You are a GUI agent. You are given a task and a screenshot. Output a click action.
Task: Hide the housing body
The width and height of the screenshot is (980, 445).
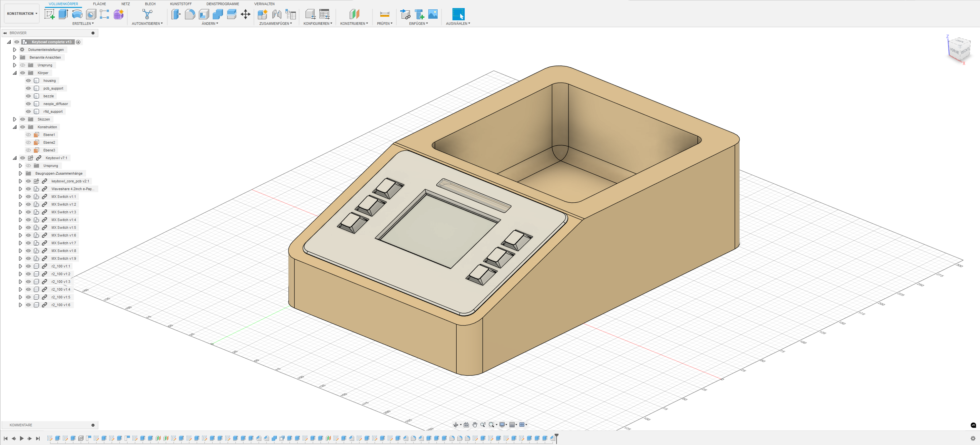tap(29, 81)
